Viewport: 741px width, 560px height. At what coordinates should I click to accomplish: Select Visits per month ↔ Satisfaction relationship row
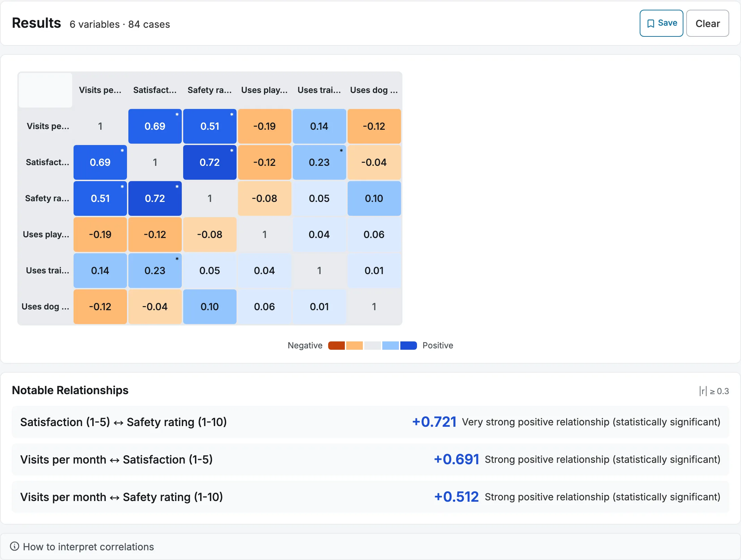[x=370, y=459]
